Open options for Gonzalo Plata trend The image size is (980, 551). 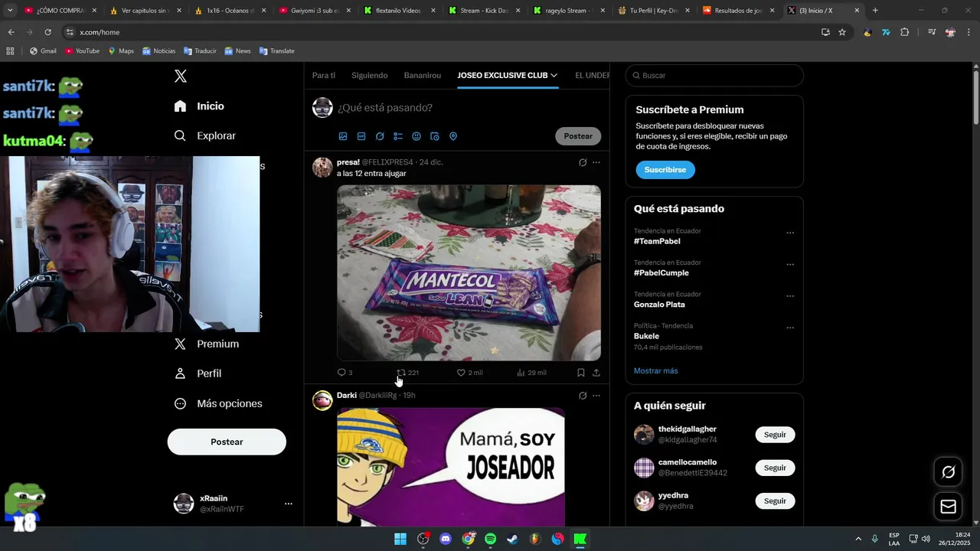point(790,296)
